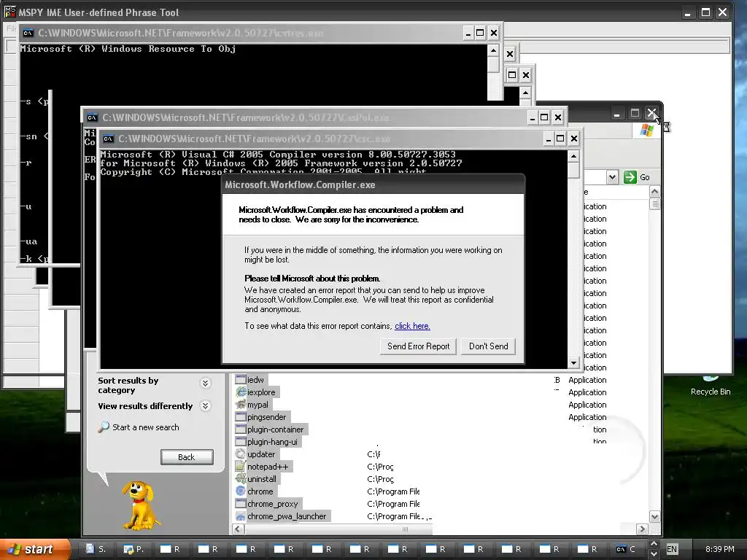Click the Send Error Report button
This screenshot has height=560, width=747.
(418, 346)
